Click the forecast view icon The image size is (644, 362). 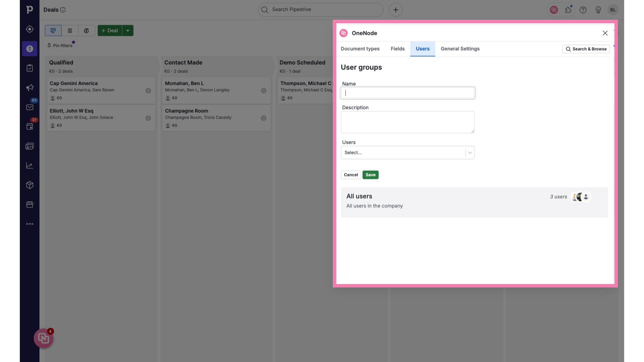(x=87, y=30)
